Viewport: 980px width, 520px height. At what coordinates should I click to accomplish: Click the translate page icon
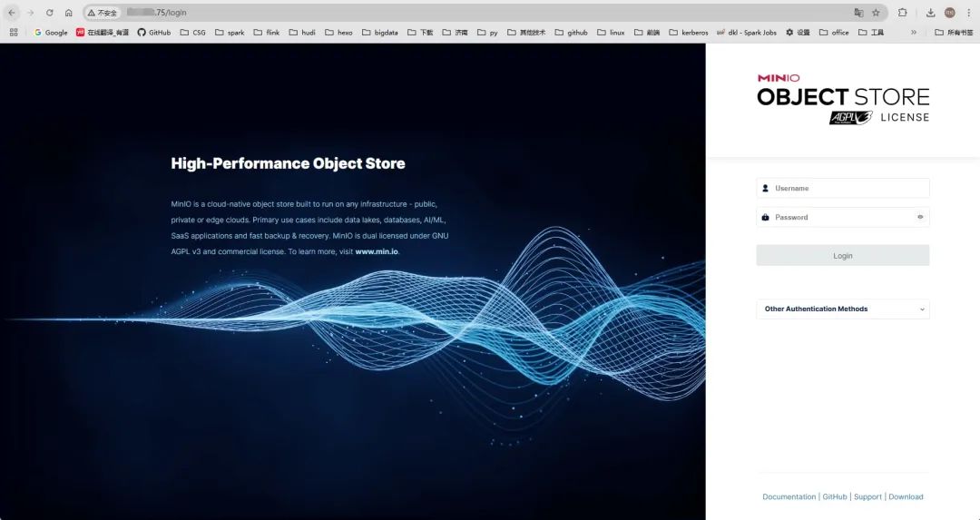pyautogui.click(x=858, y=13)
